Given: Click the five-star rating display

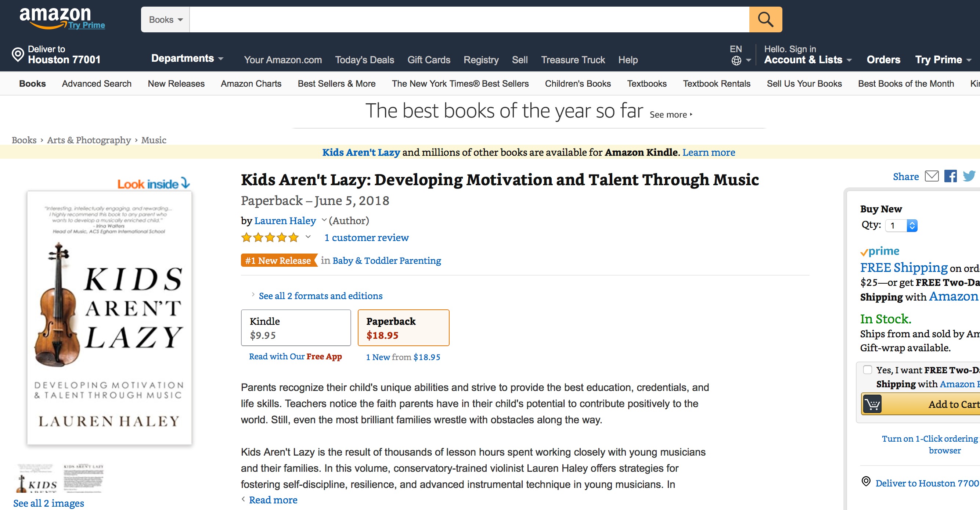Looking at the screenshot, I should 270,237.
